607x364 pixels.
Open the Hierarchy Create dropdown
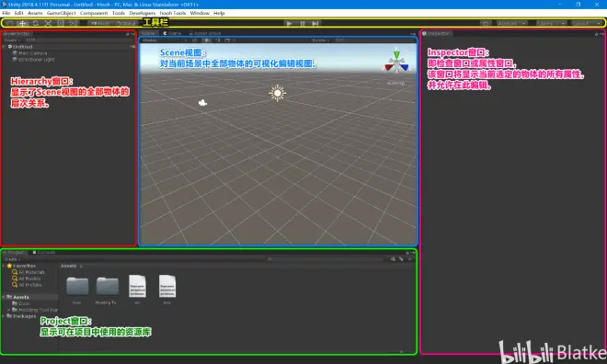(x=12, y=40)
